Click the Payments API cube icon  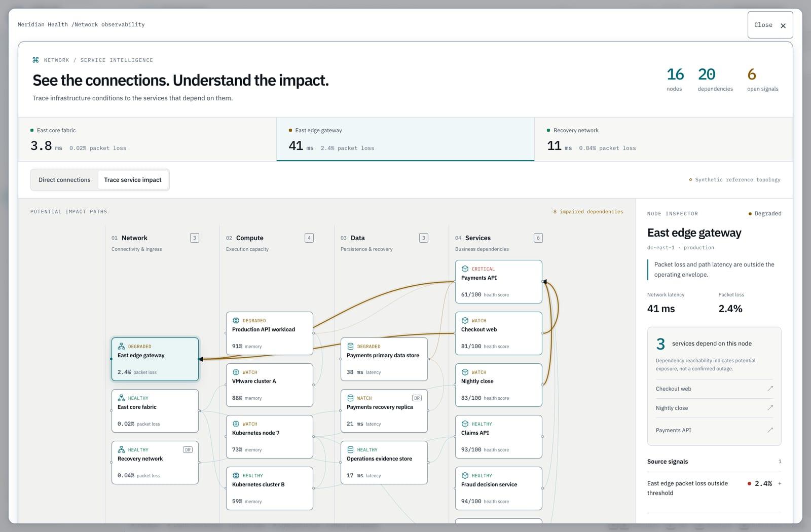coord(465,269)
